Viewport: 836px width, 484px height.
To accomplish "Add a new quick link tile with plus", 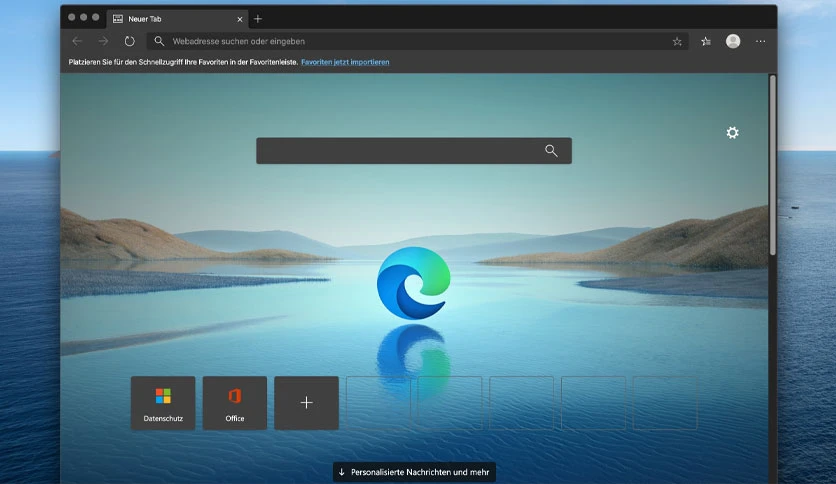I will coord(307,403).
